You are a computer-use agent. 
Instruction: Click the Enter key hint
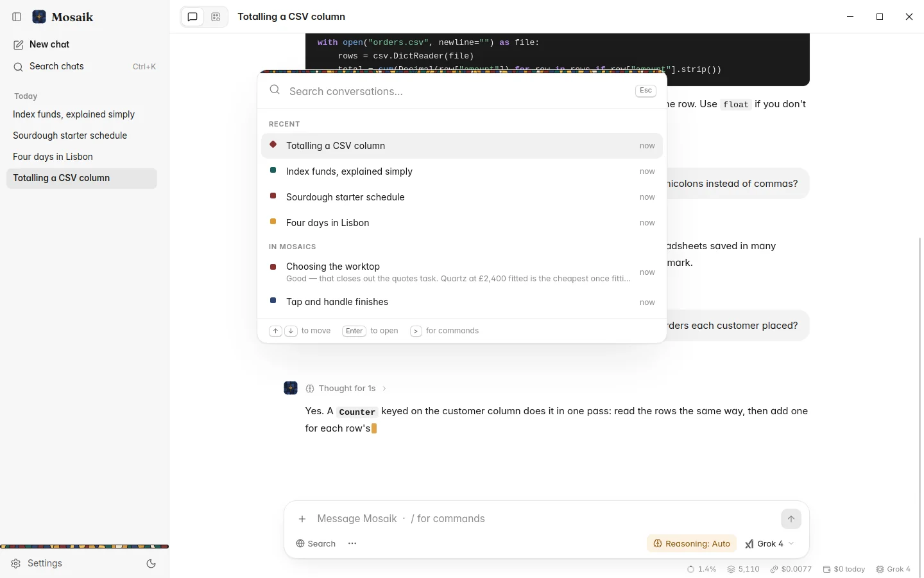point(354,331)
